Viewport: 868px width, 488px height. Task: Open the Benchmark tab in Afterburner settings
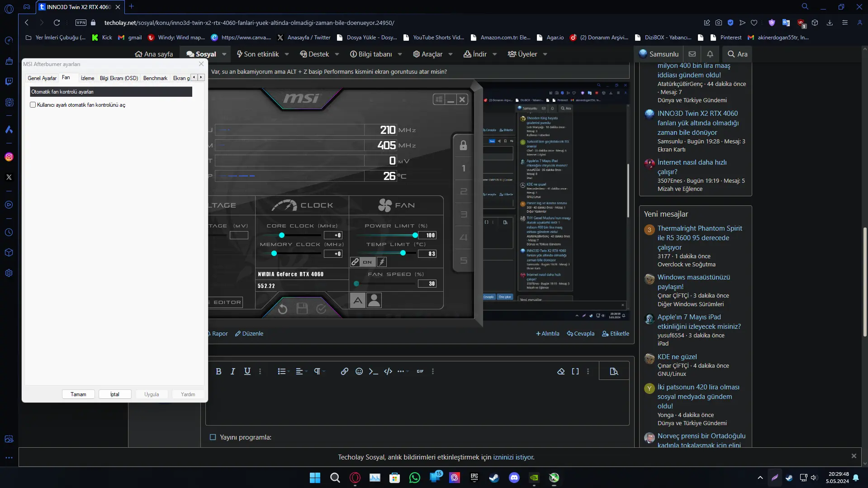[155, 78]
